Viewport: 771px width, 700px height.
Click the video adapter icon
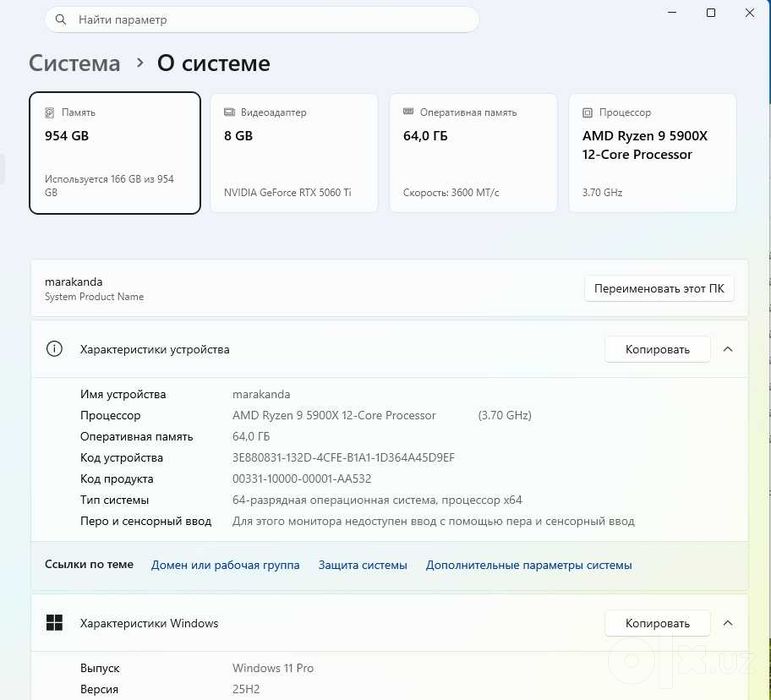pos(229,112)
